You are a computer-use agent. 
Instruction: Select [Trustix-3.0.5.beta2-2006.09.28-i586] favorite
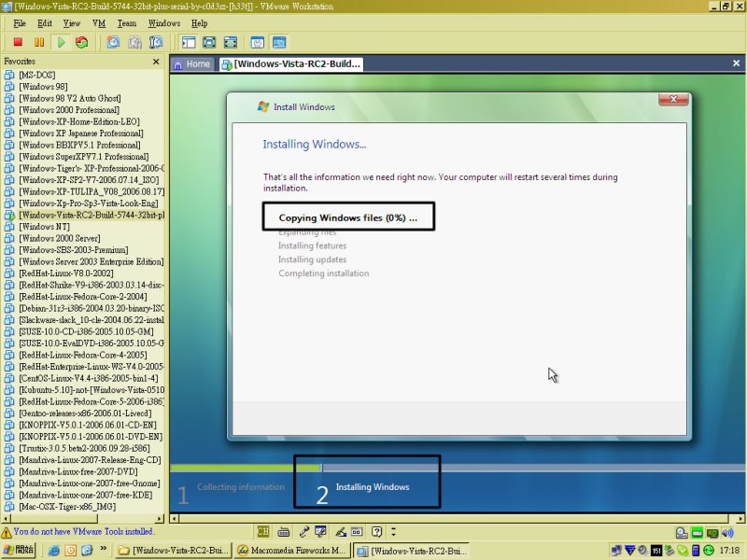click(x=84, y=448)
